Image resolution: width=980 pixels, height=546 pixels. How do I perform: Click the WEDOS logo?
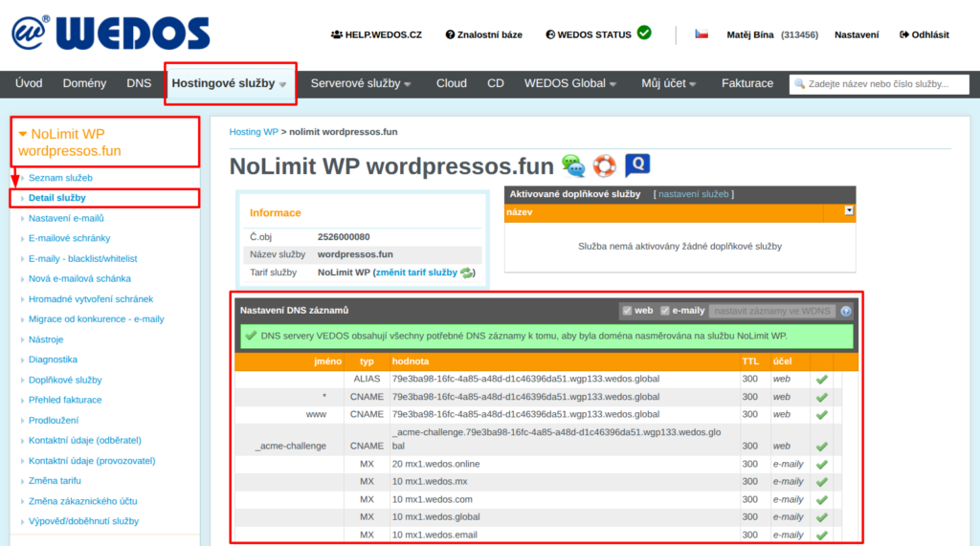tap(111, 33)
